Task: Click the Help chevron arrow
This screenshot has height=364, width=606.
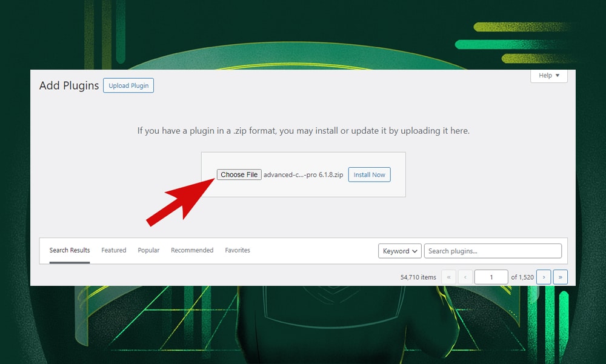Action: click(x=557, y=75)
